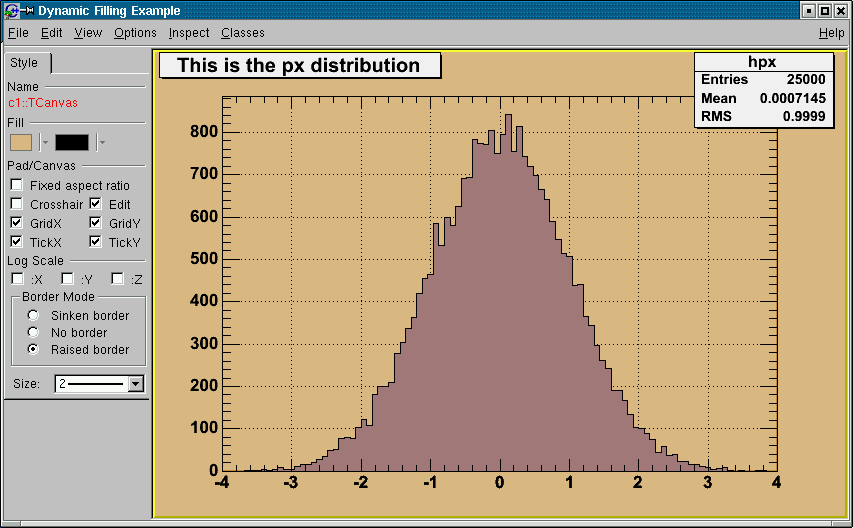
Task: Click the tan fill color swatch
Action: coord(21,142)
